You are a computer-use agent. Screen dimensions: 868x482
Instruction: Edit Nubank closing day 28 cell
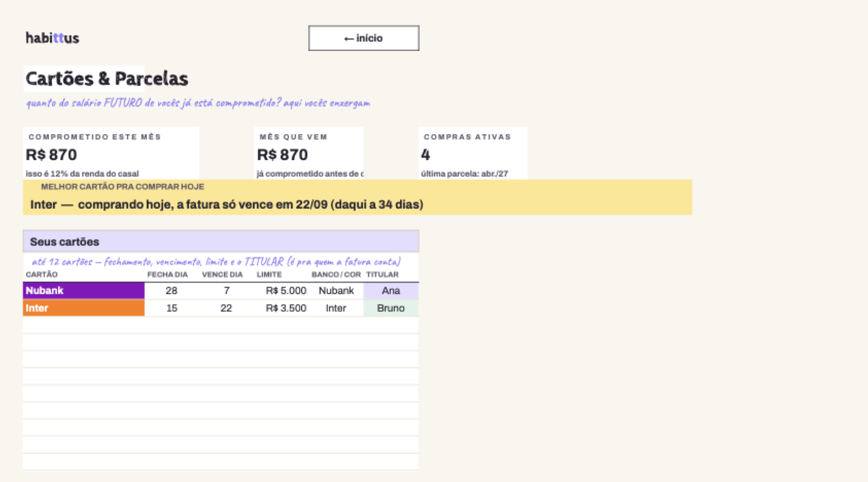(x=172, y=291)
